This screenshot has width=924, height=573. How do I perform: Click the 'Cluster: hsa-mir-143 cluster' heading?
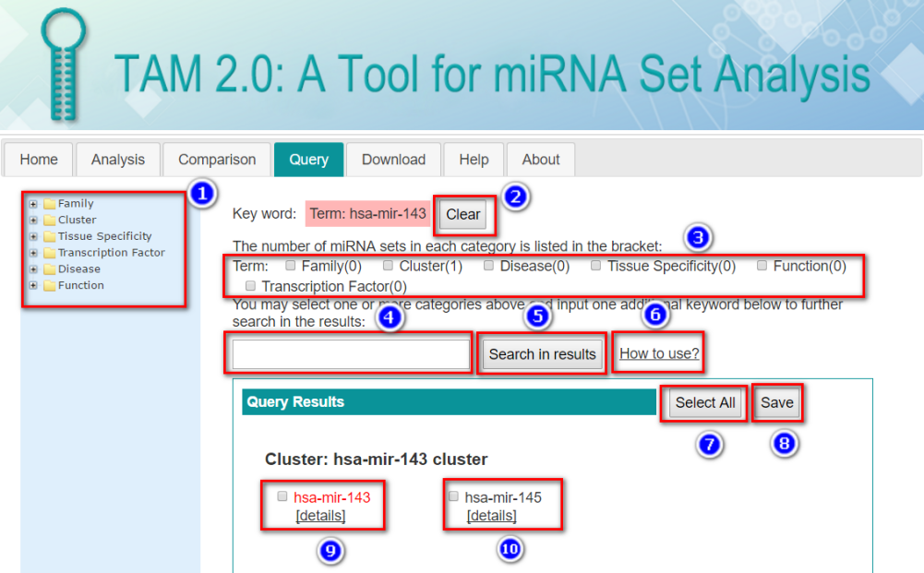[x=376, y=460]
